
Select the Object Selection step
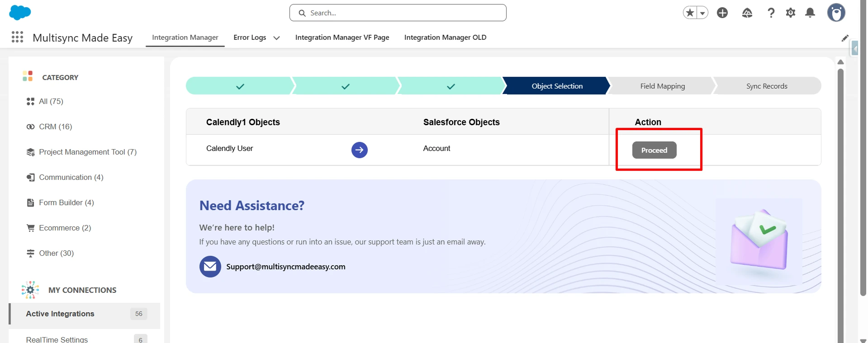pos(557,86)
